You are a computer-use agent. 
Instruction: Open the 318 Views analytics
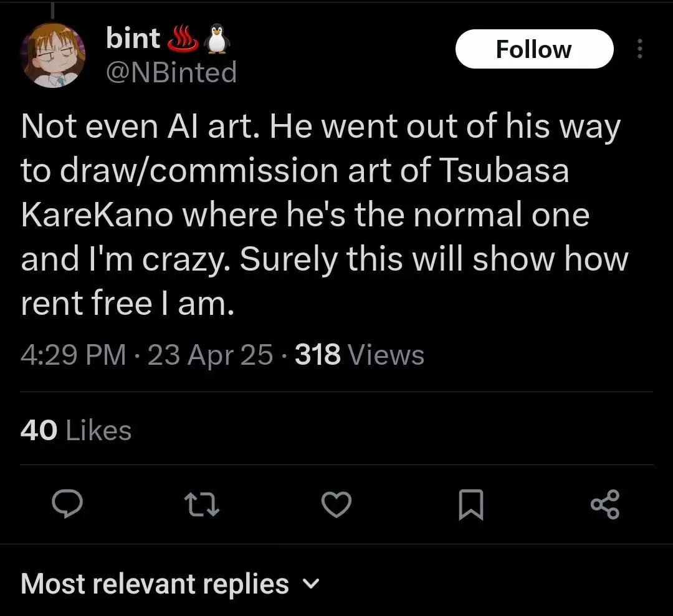(360, 355)
